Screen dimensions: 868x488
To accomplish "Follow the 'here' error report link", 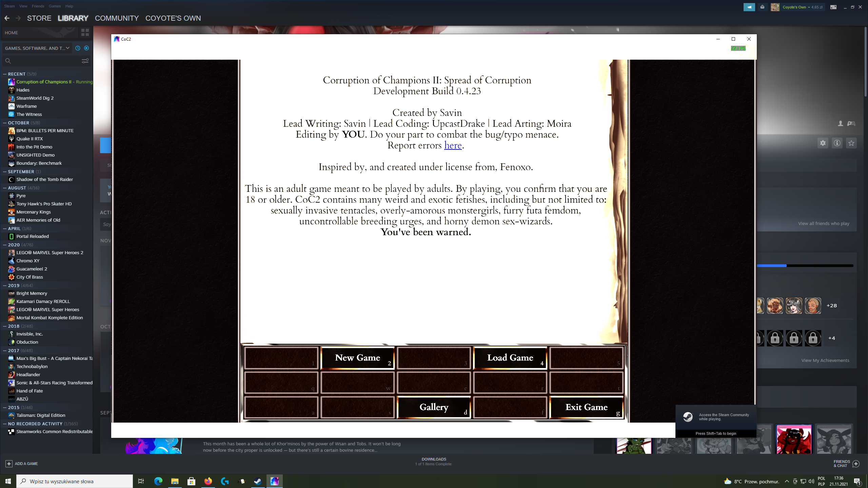I will coord(453,145).
